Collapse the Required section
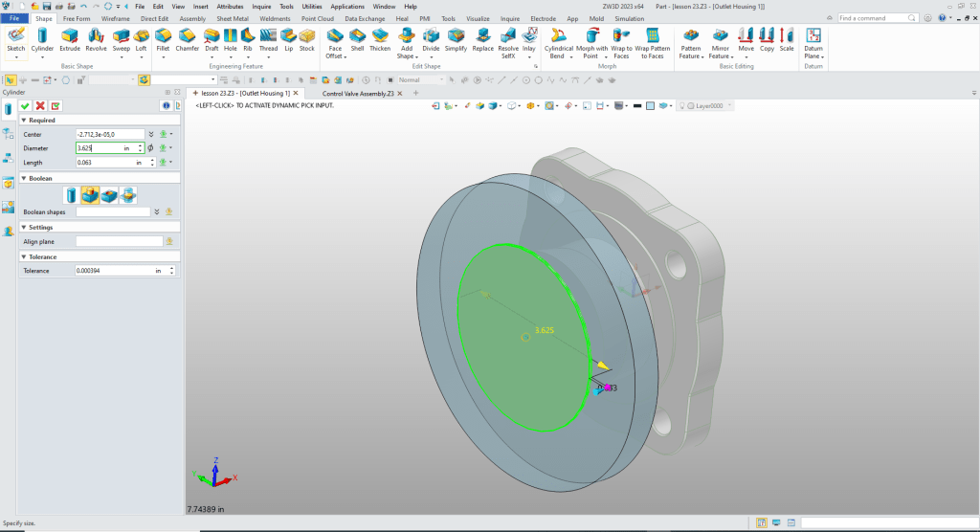Screen dimensions: 980x532 tap(24, 121)
